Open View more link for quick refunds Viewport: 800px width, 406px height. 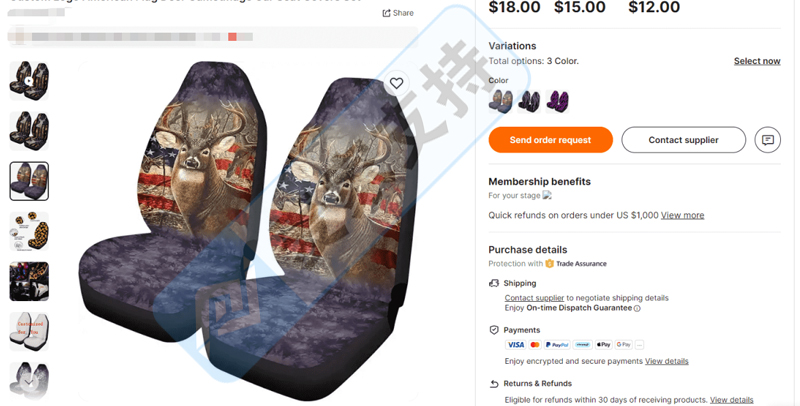click(682, 216)
